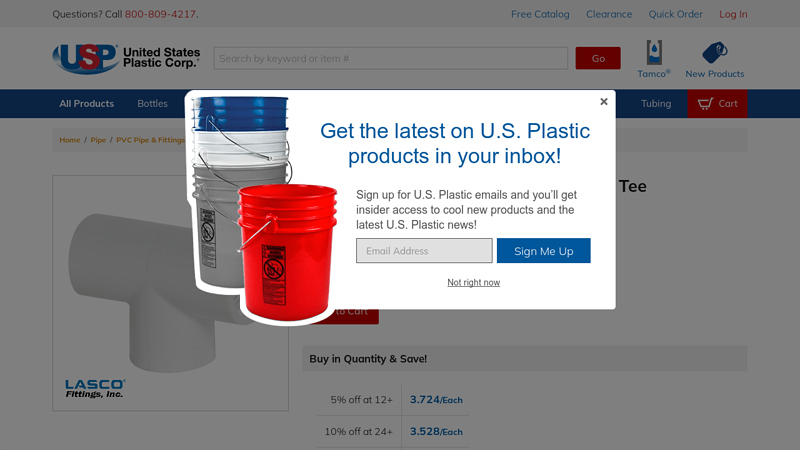The height and width of the screenshot is (450, 800).
Task: Open the Tubing menu
Action: 656,104
